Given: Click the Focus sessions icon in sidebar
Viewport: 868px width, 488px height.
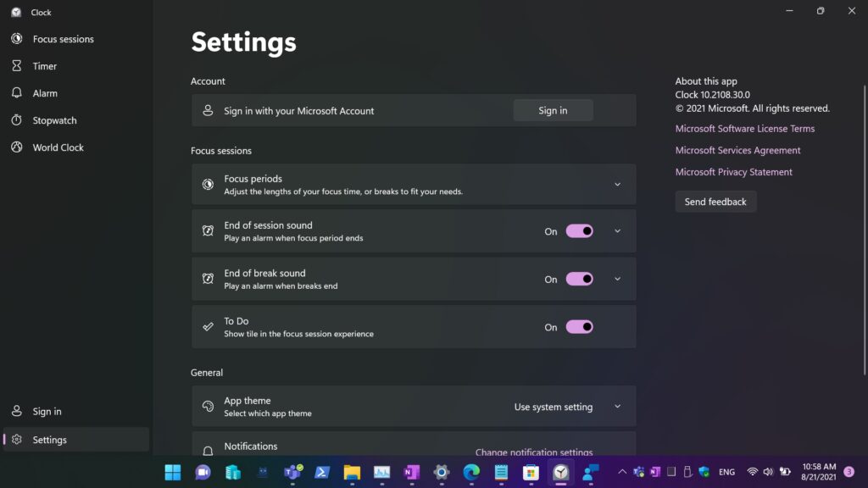Looking at the screenshot, I should 16,39.
